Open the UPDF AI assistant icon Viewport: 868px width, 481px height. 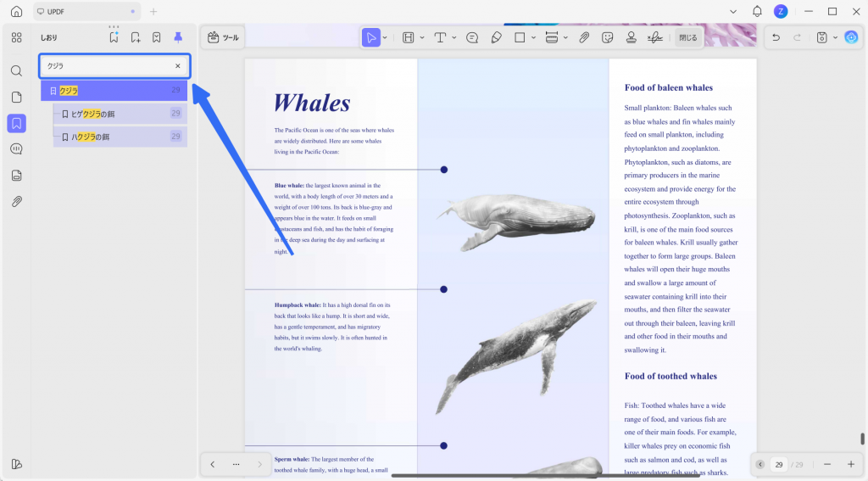pos(851,37)
